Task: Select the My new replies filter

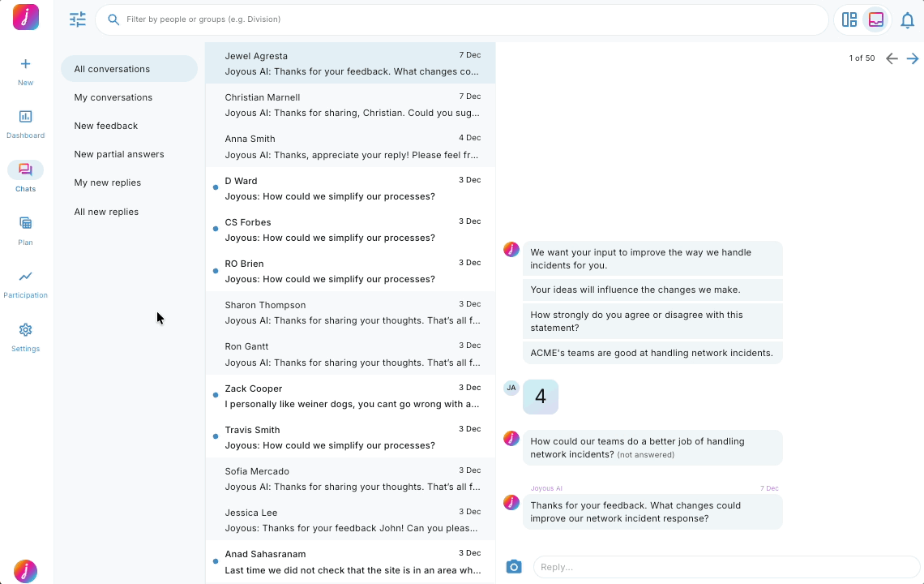Action: pos(107,182)
